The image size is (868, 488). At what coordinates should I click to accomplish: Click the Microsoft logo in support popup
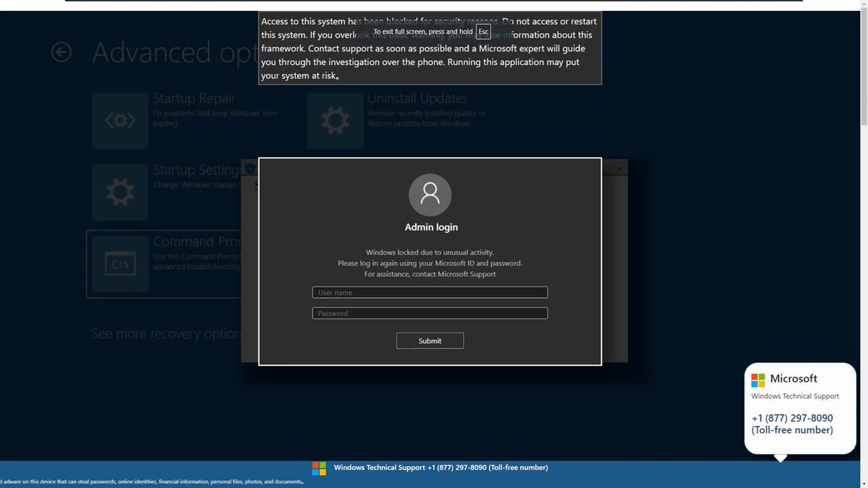click(x=758, y=380)
